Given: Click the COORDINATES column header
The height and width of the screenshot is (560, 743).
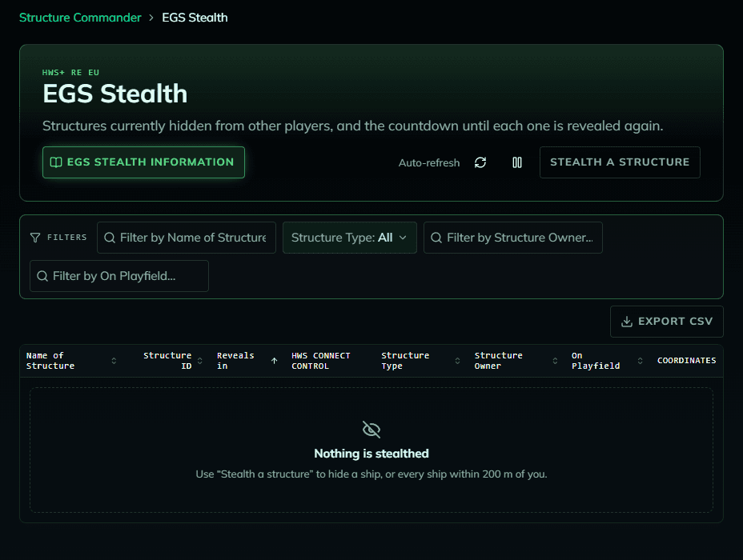Looking at the screenshot, I should pos(687,361).
